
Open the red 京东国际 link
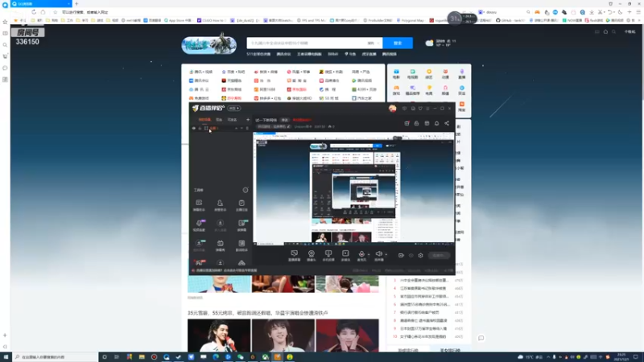296,89
